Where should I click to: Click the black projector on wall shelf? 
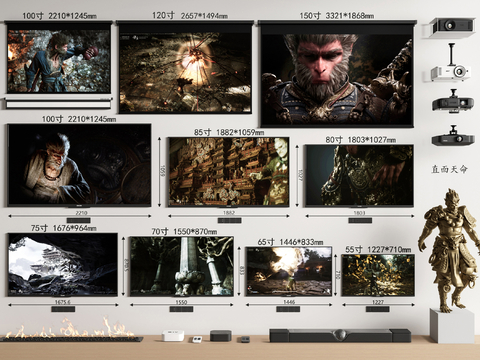coord(452,26)
